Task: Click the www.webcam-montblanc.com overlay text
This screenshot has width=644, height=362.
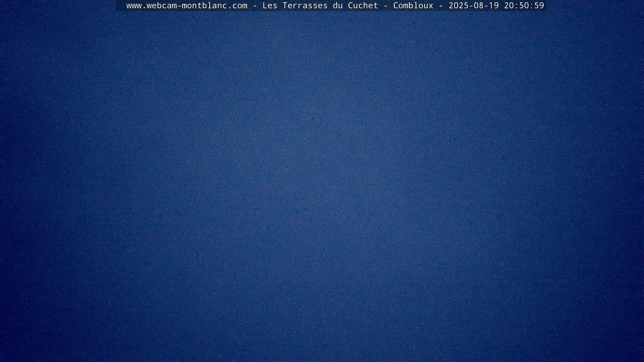Action: point(187,6)
